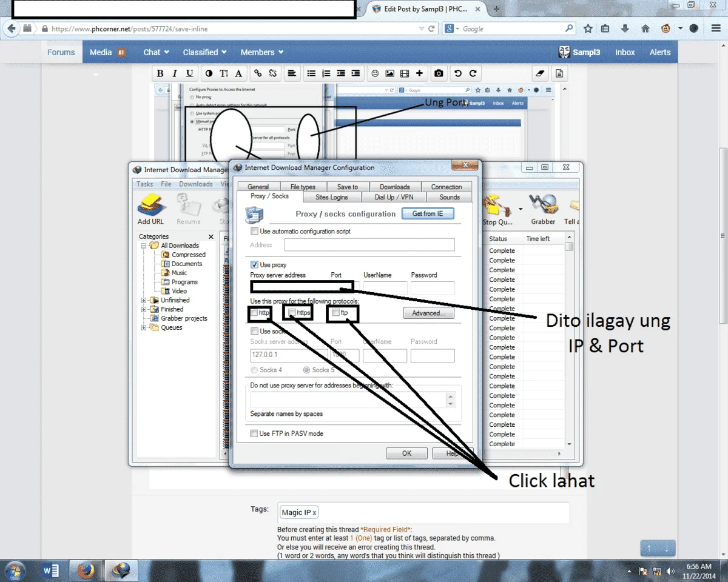Click the Advanced... button
Viewport: 728px width, 582px height.
tap(429, 313)
